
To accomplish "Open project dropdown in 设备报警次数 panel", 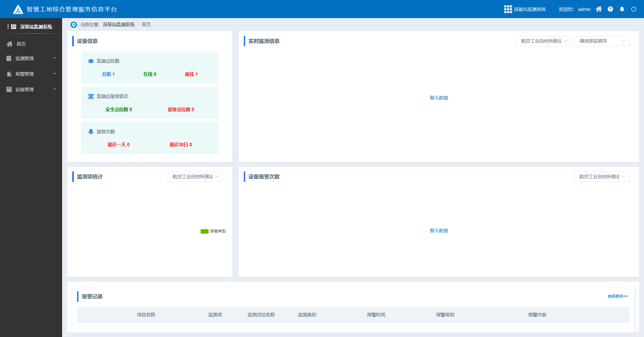I will (601, 177).
